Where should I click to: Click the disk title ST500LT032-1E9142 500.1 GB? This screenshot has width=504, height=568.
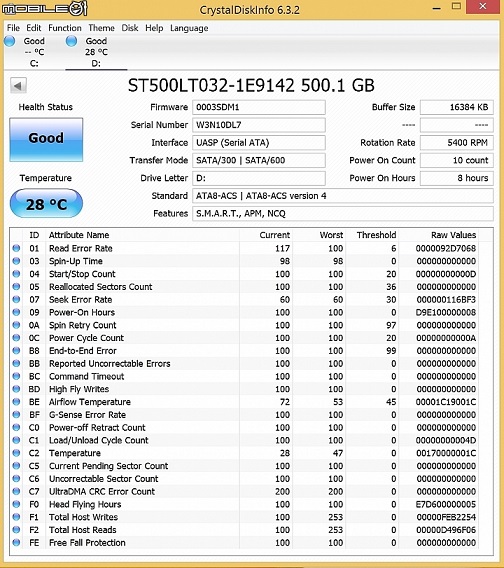click(x=251, y=85)
